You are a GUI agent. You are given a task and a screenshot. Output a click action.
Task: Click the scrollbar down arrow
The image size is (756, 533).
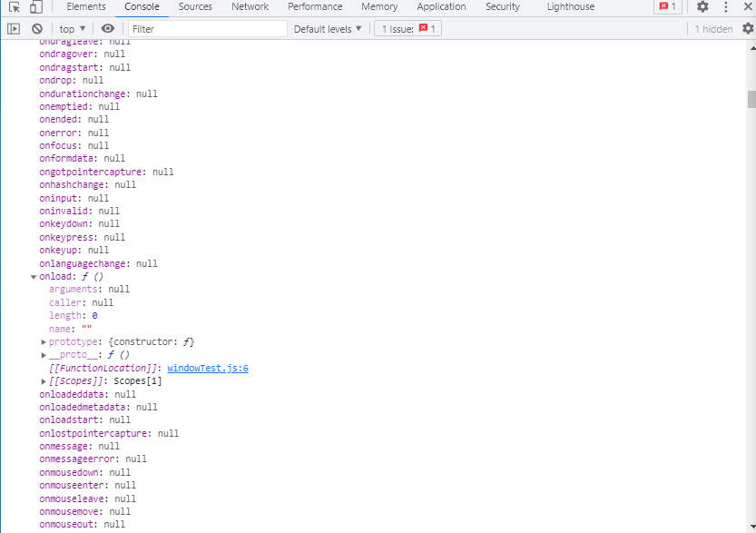click(751, 527)
